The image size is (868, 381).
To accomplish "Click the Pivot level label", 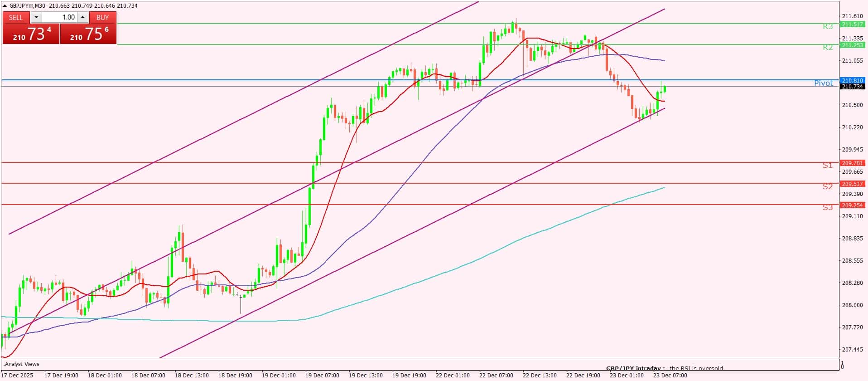I will point(823,83).
